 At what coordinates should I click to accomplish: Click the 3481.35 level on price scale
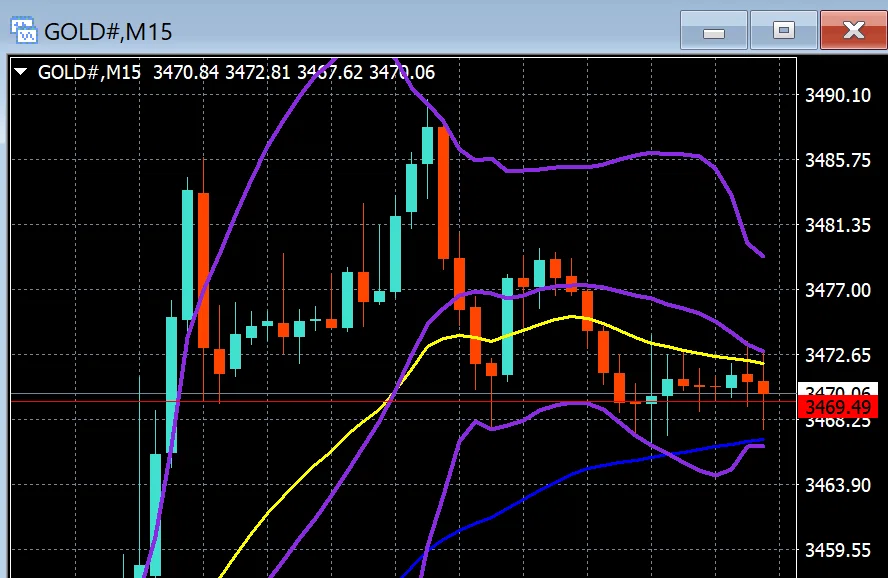[838, 225]
